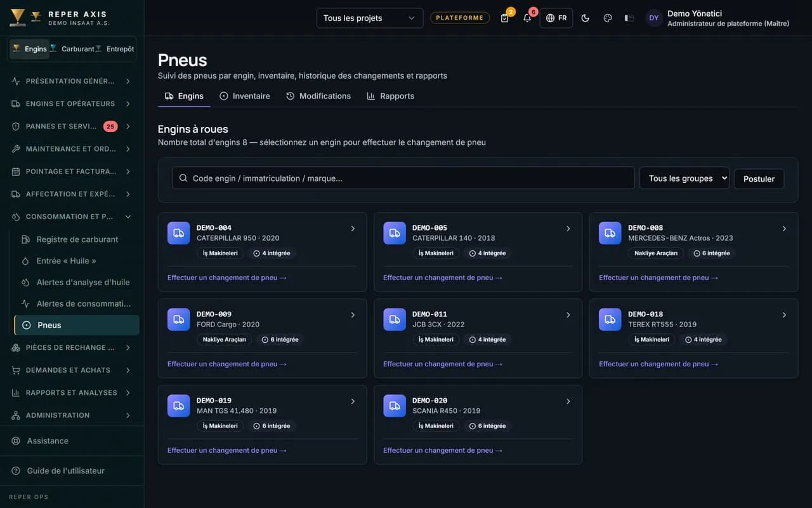Effectuer un changement de pneu for DEMO-009

click(227, 364)
